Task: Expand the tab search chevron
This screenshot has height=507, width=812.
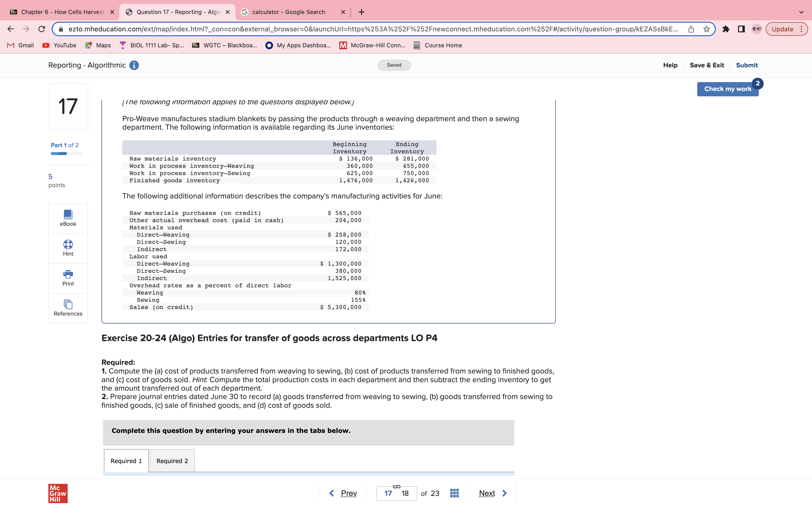Action: [801, 12]
